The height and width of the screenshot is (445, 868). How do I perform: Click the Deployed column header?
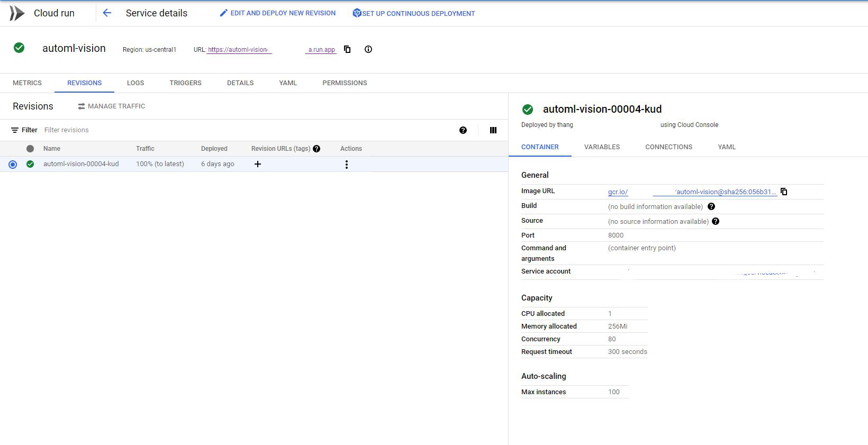tap(214, 149)
